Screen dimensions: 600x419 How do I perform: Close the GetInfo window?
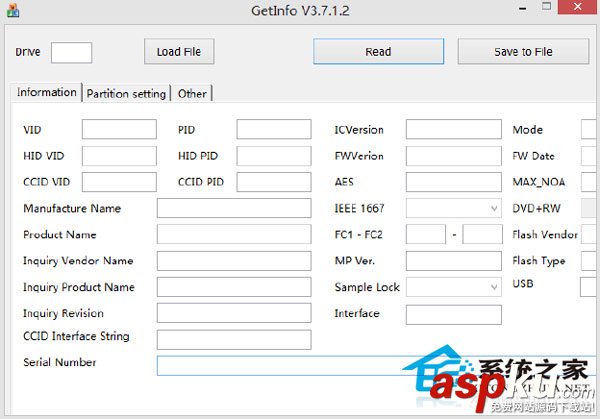pyautogui.click(x=578, y=7)
